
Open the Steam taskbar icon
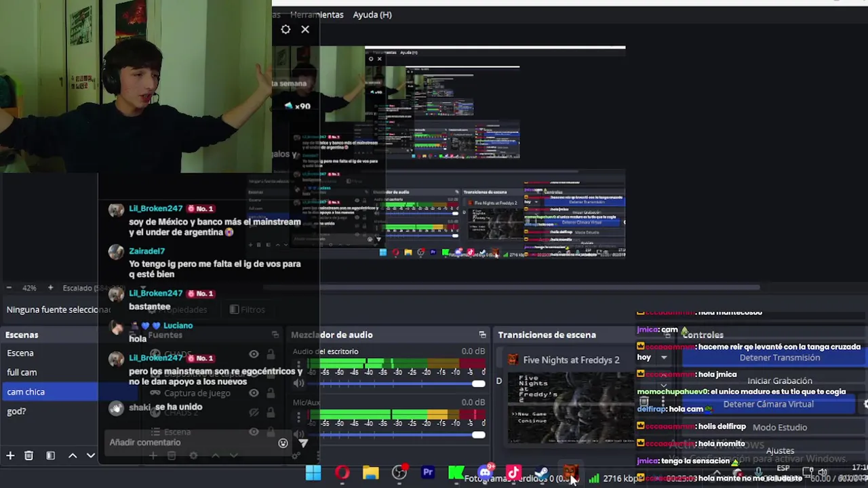tap(542, 472)
